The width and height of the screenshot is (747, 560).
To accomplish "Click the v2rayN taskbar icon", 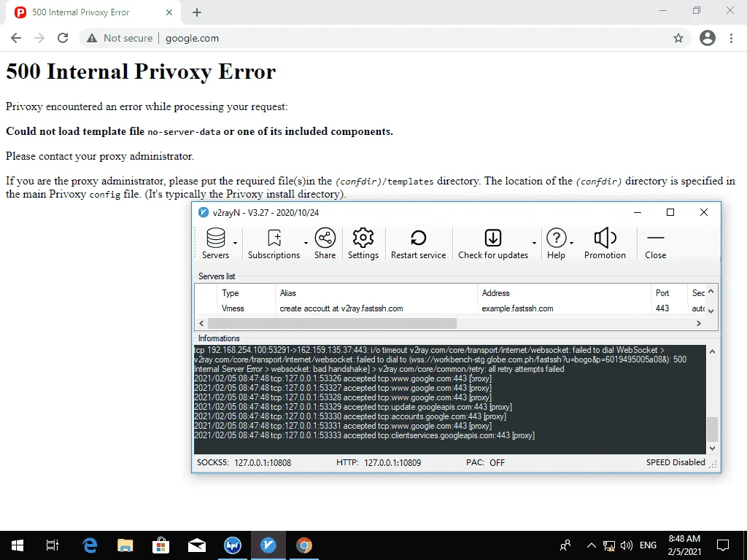I will pyautogui.click(x=268, y=545).
